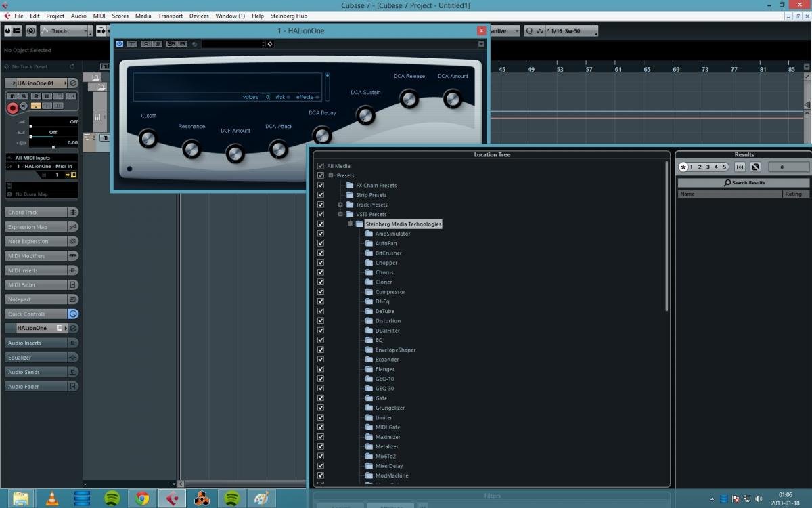Open VLC media player from the taskbar
Viewport: 812px width, 508px height.
52,499
